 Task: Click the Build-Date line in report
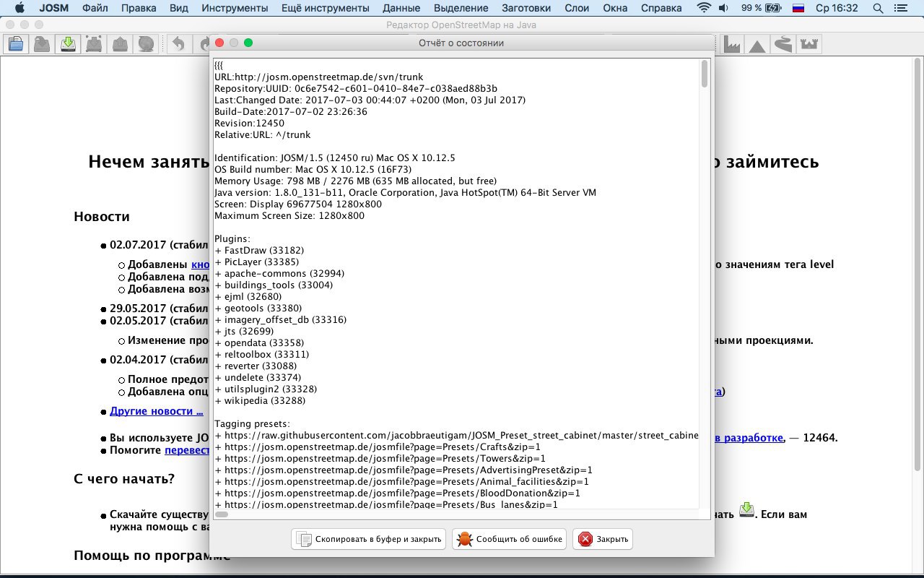(x=291, y=111)
